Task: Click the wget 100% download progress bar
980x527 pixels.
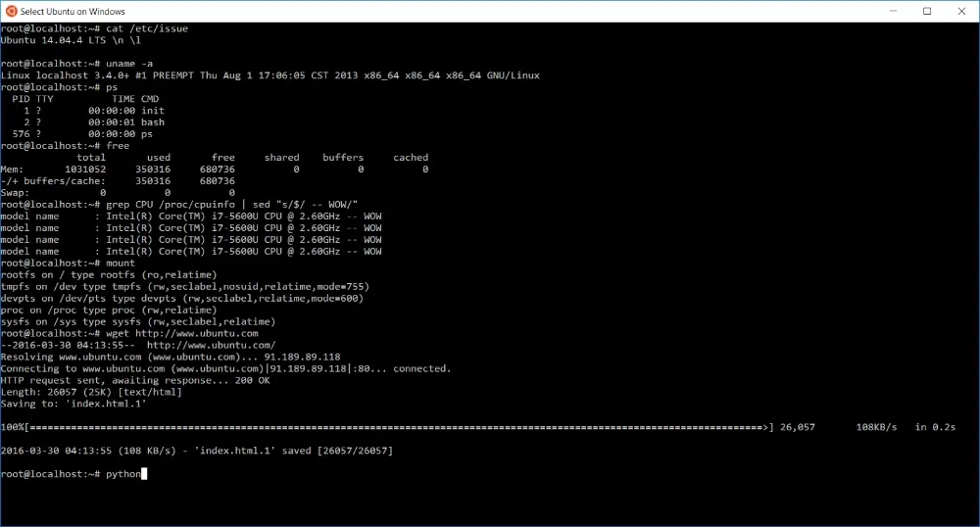Action: pos(387,428)
